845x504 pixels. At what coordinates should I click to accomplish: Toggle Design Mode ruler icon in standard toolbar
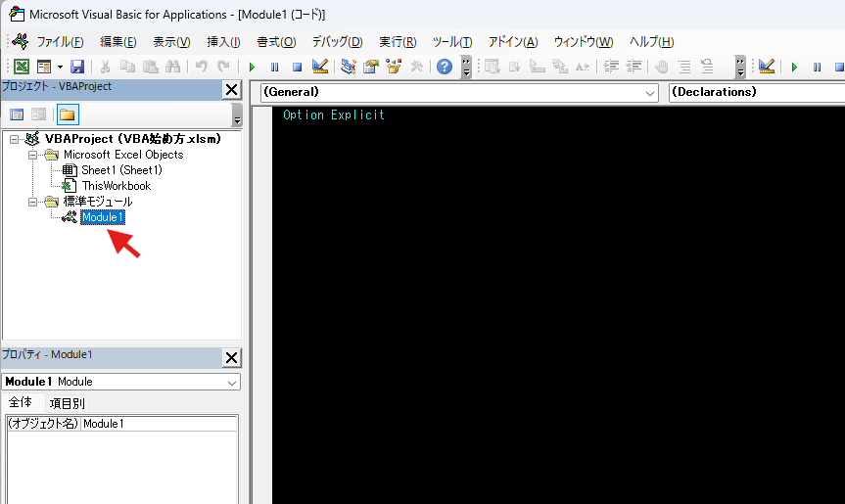320,67
